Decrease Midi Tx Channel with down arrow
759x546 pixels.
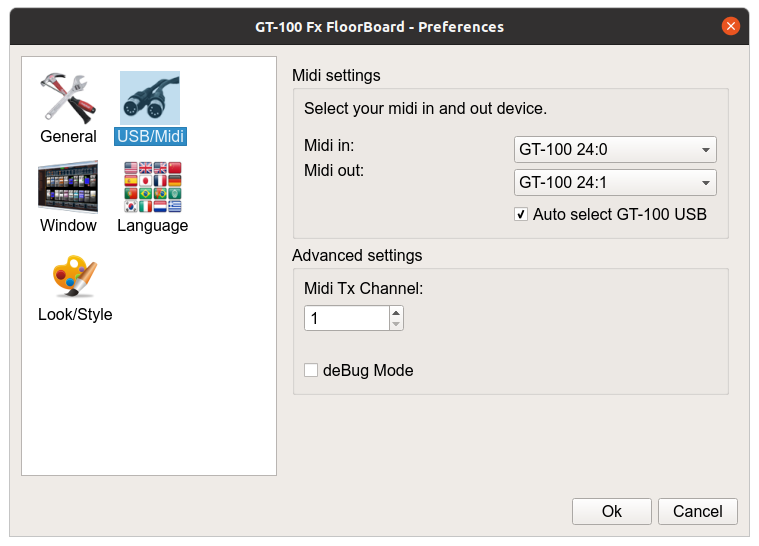pyautogui.click(x=396, y=324)
